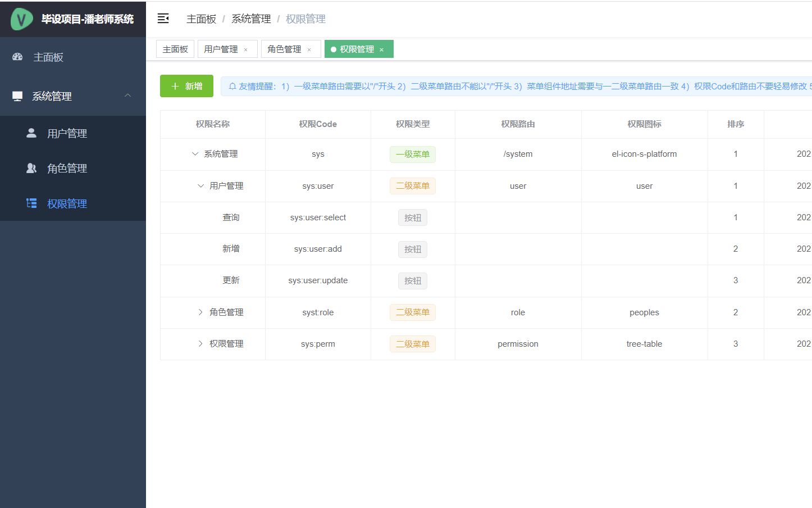The image size is (812, 508).
Task: Collapse the 用户管理 table row
Action: (200, 186)
